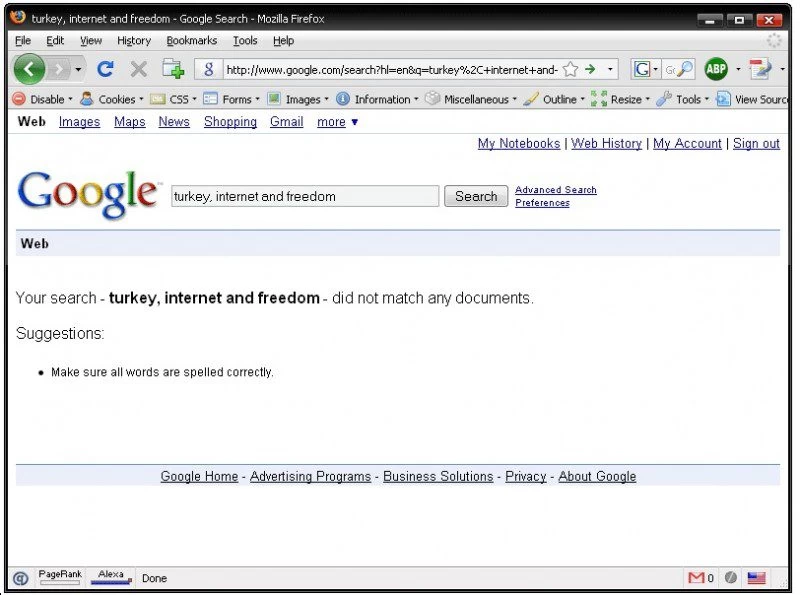Open the My Account link
Viewport: 800px width, 595px height.
pos(687,143)
